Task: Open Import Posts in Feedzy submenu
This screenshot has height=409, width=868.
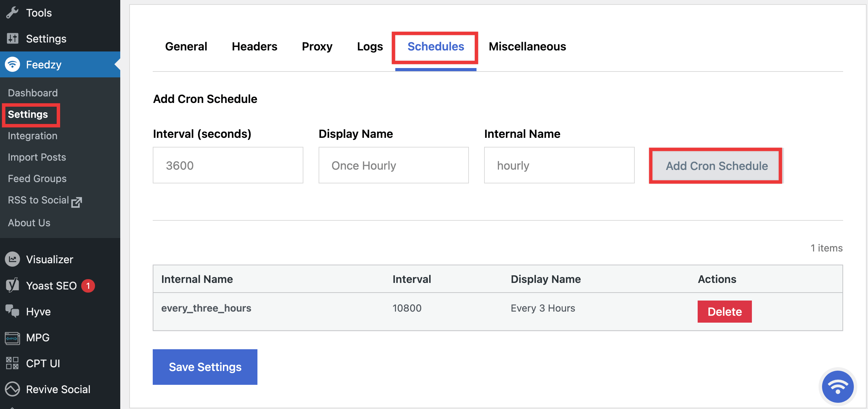Action: pos(37,157)
